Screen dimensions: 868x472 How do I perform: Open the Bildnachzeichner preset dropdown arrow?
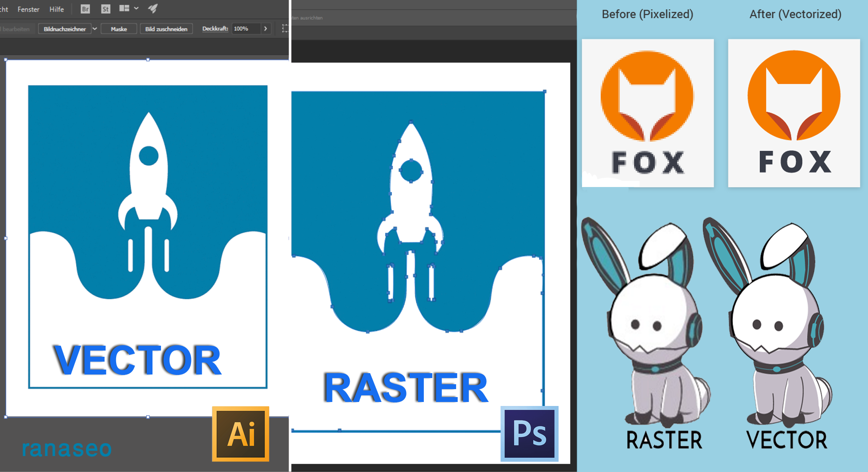click(94, 28)
